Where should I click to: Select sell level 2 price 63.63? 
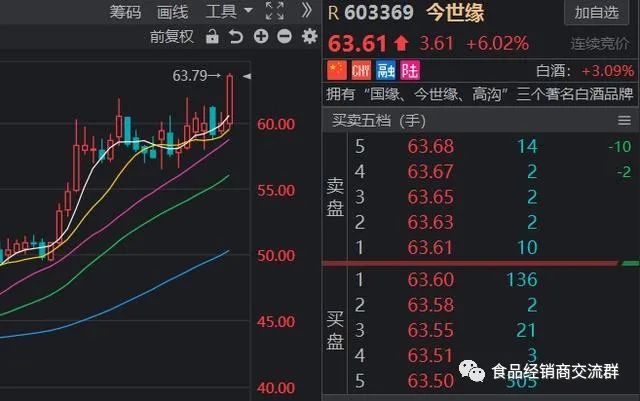pyautogui.click(x=431, y=222)
